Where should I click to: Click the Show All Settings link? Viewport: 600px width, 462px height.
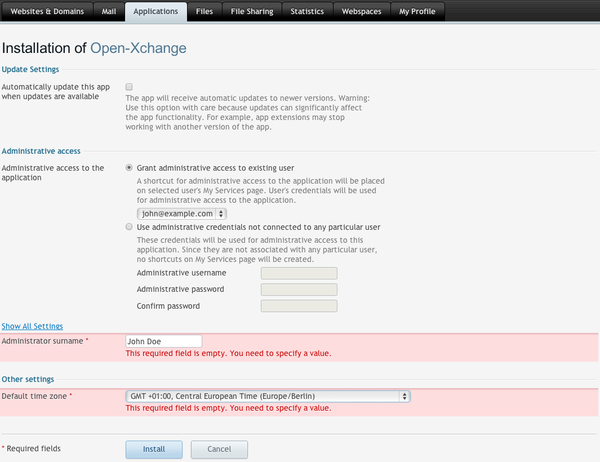pyautogui.click(x=32, y=326)
